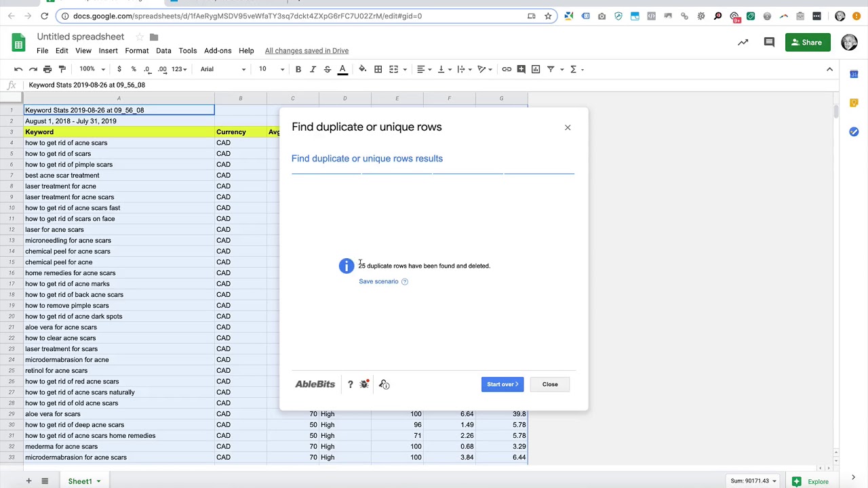Open merge cells dropdown arrow
Screen dimensions: 868x488
click(x=405, y=69)
